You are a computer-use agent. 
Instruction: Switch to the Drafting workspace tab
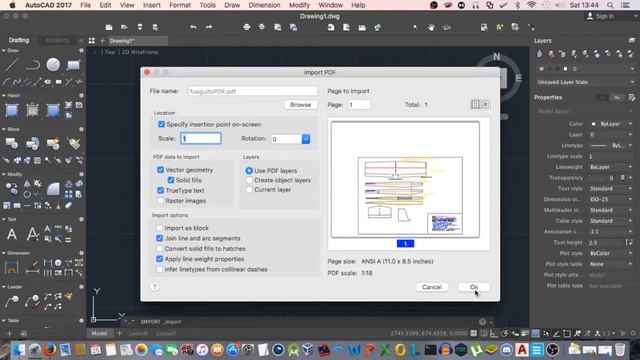(x=19, y=40)
